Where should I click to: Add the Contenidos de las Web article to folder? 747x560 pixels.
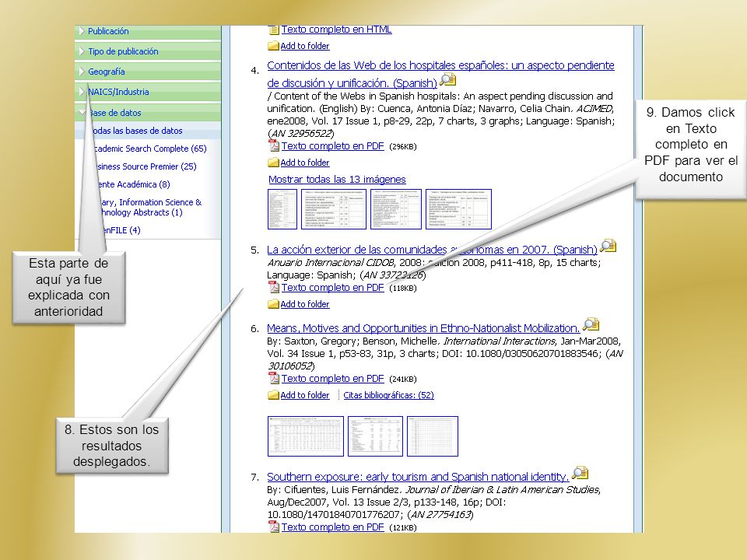tap(305, 163)
